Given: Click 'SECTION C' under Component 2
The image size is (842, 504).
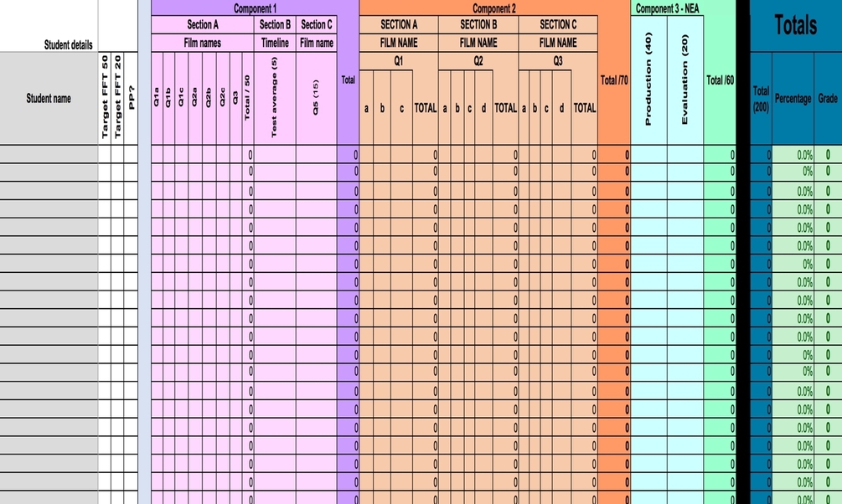Looking at the screenshot, I should (558, 24).
